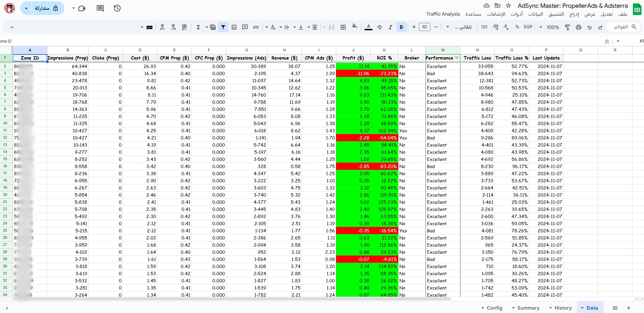This screenshot has height=313, width=644.
Task: Click the horizontal scrollbar under the grid
Action: click(232, 299)
